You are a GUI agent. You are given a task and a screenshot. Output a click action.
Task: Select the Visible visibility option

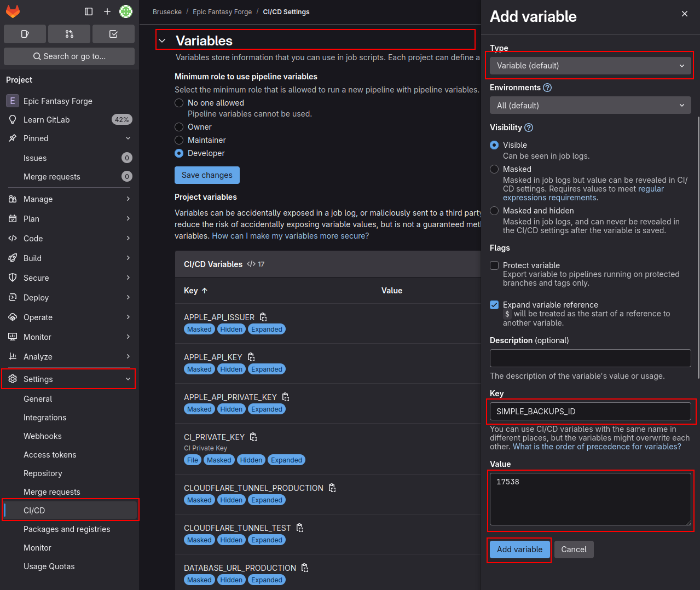pyautogui.click(x=494, y=145)
